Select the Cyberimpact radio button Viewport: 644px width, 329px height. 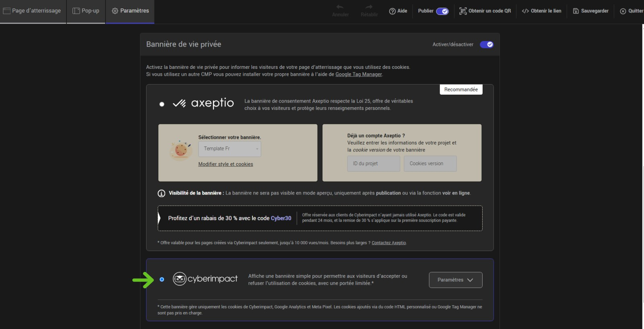tap(162, 279)
